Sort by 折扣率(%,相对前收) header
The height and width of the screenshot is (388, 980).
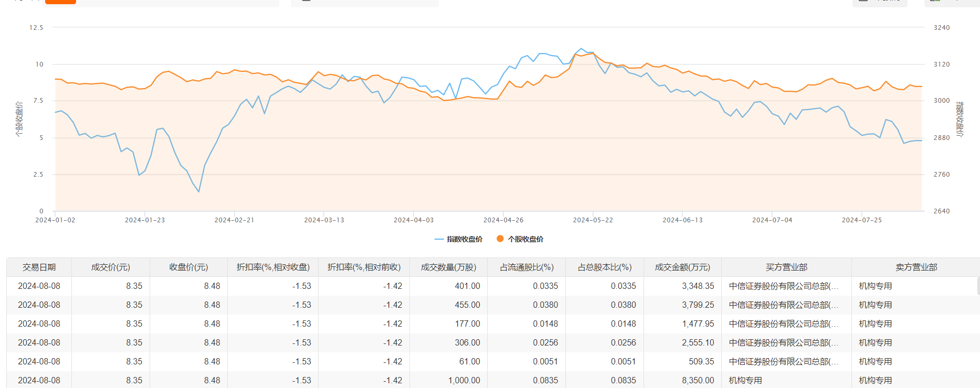point(364,267)
